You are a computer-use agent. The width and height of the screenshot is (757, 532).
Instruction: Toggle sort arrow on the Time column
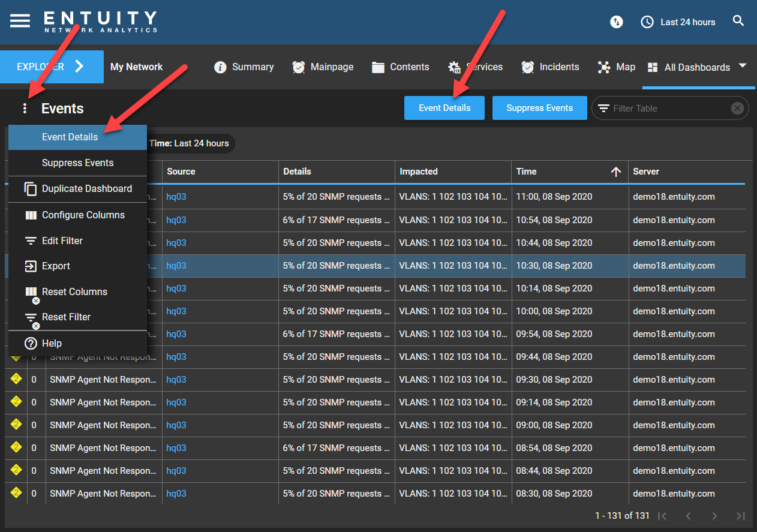tap(616, 172)
